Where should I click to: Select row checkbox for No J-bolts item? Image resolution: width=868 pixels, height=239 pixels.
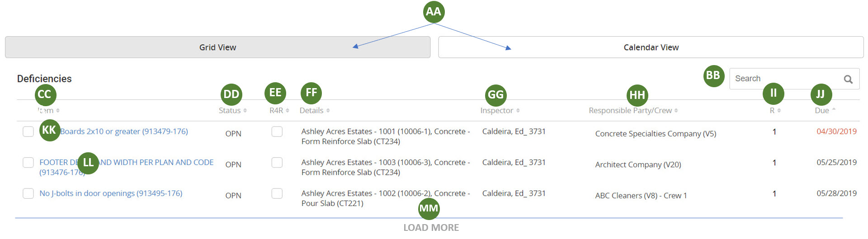(x=28, y=193)
